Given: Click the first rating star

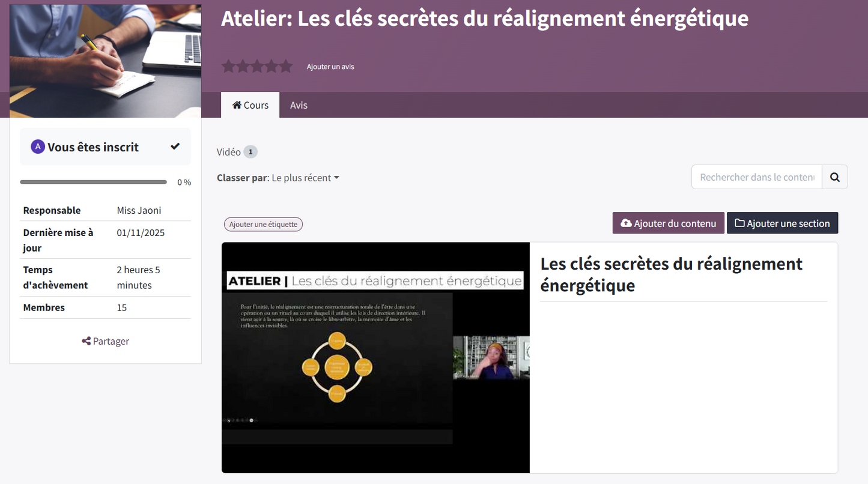Looking at the screenshot, I should (x=228, y=66).
